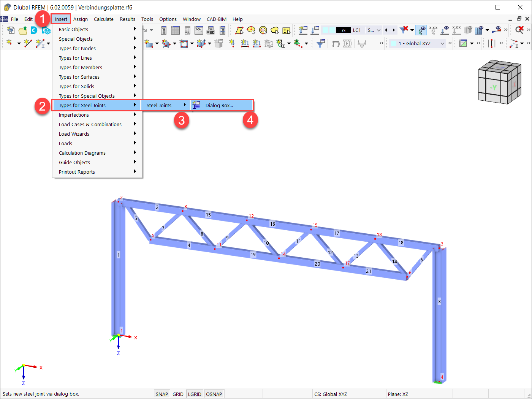The image size is (532, 399).
Task: Toggle OSNAP in status bar
Action: (x=214, y=394)
